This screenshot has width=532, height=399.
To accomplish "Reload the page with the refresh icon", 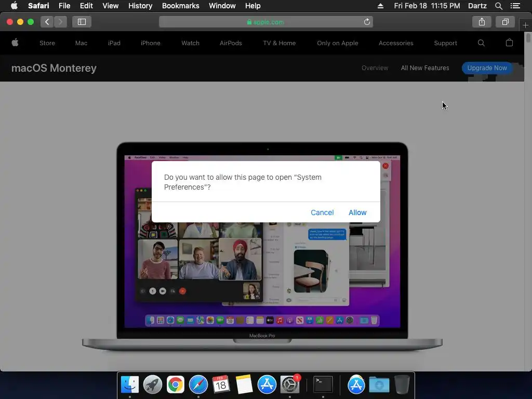I will click(367, 22).
